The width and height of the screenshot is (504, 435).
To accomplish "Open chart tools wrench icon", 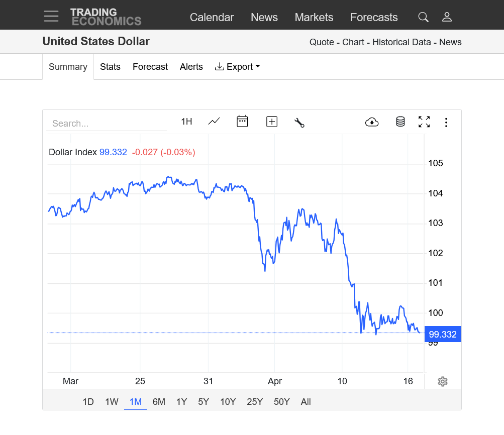I will (x=299, y=122).
